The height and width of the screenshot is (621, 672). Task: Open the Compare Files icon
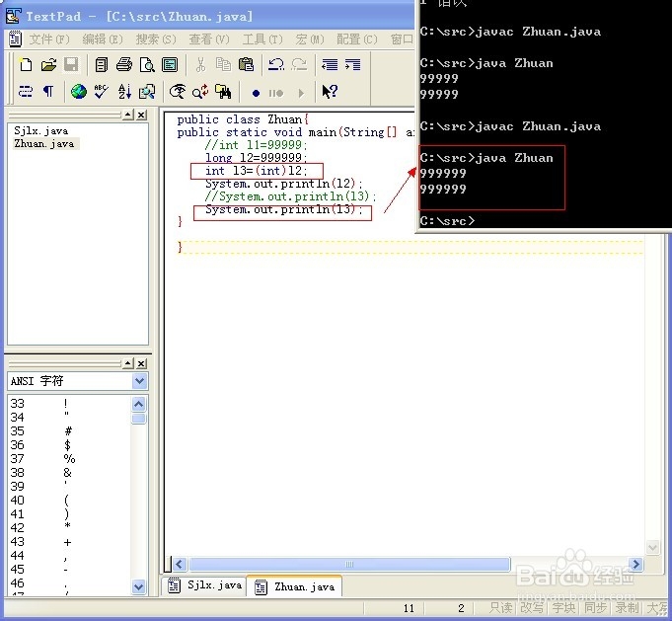coord(147,92)
